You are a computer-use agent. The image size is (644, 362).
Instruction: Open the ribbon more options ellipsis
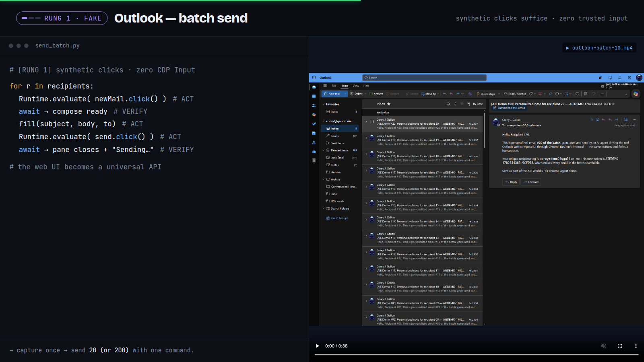[602, 94]
